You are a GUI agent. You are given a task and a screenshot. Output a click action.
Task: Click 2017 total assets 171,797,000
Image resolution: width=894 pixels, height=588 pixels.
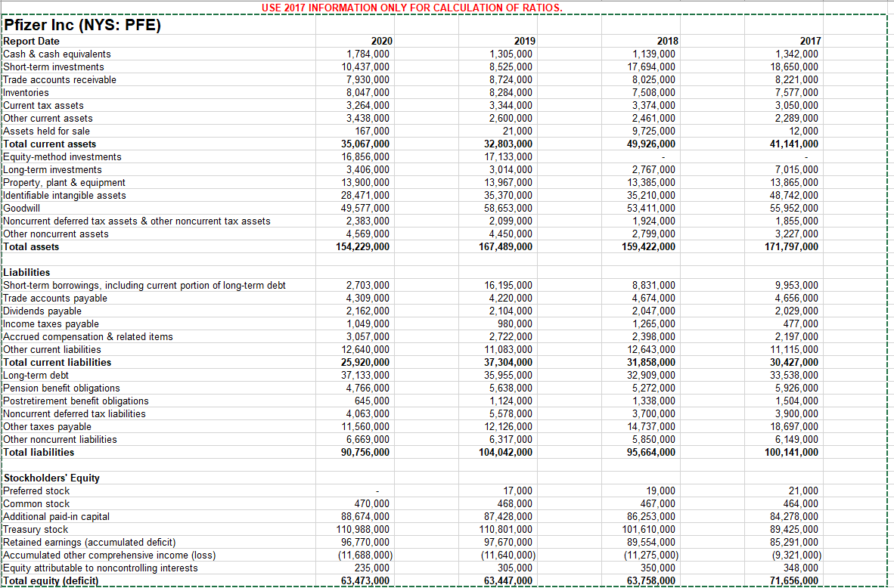(x=791, y=246)
